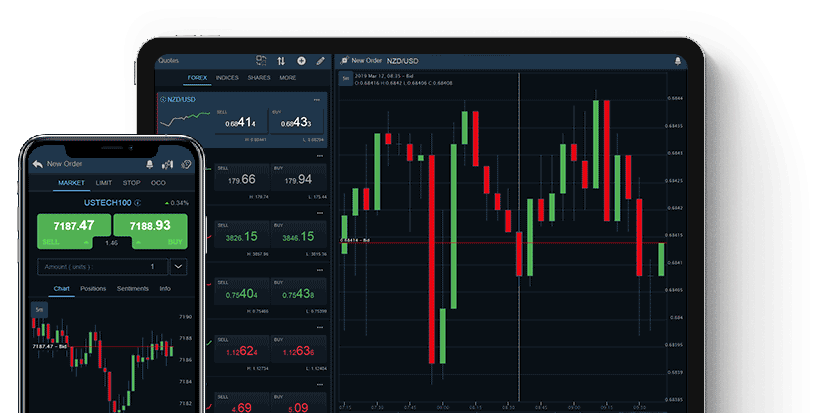This screenshot has width=819, height=413.
Task: Open the Sentiments tab on phone
Action: click(133, 289)
